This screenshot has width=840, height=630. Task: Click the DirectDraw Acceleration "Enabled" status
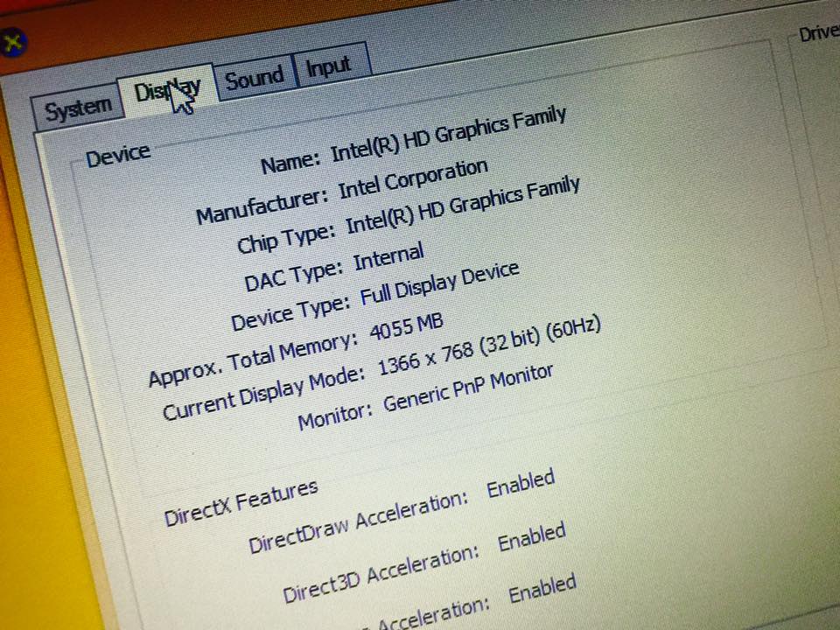coord(521,482)
